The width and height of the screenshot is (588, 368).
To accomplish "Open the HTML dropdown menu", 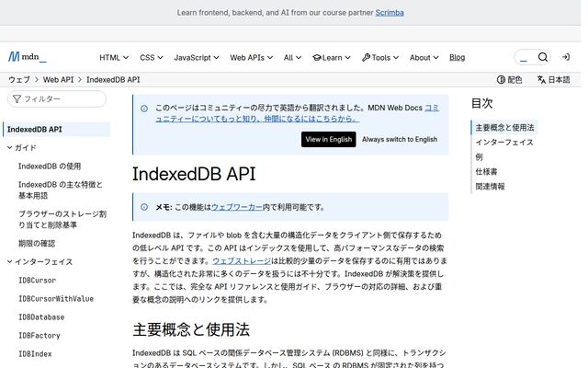I will [x=114, y=57].
